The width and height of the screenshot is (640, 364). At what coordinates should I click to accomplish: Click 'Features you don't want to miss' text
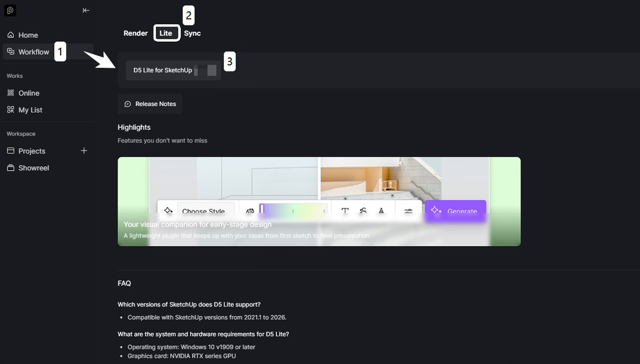tap(162, 141)
